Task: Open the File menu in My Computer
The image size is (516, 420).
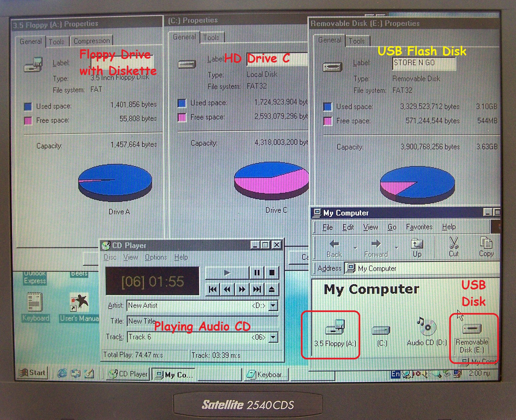Action: (x=328, y=227)
